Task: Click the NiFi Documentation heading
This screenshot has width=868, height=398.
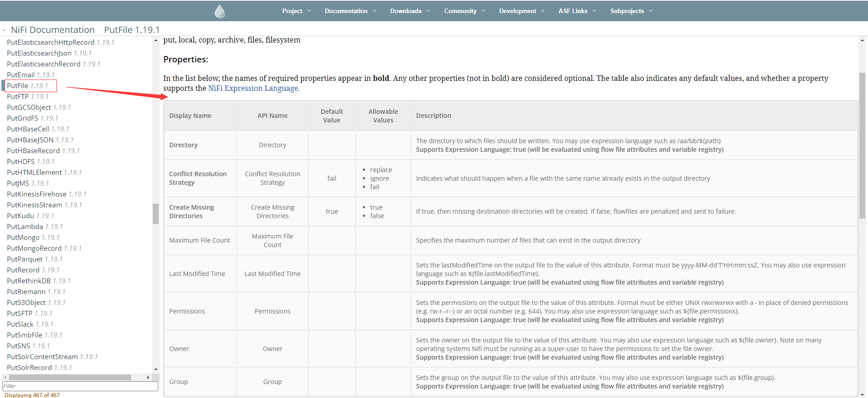Action: (53, 30)
